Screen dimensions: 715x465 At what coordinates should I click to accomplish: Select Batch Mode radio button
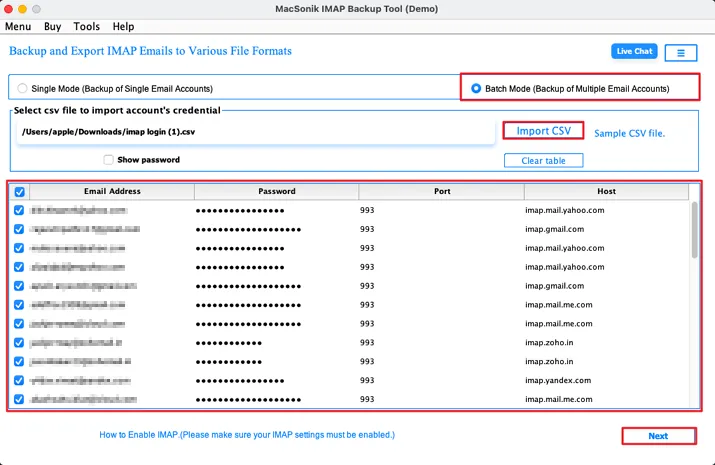point(476,88)
